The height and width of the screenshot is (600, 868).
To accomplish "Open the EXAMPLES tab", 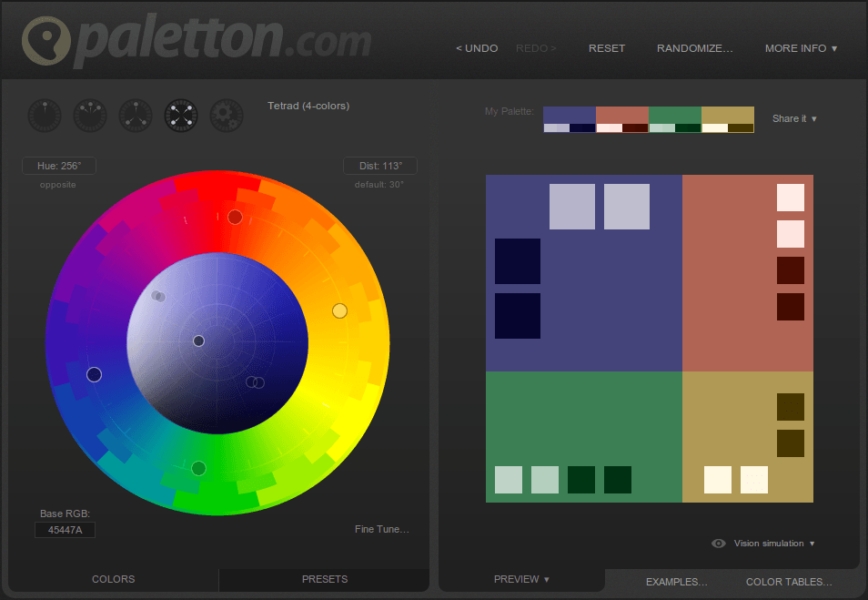I will [676, 582].
